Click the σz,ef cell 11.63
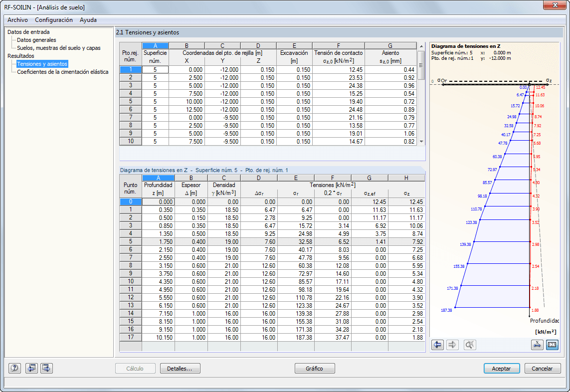The width and height of the screenshot is (570, 392). (x=370, y=210)
